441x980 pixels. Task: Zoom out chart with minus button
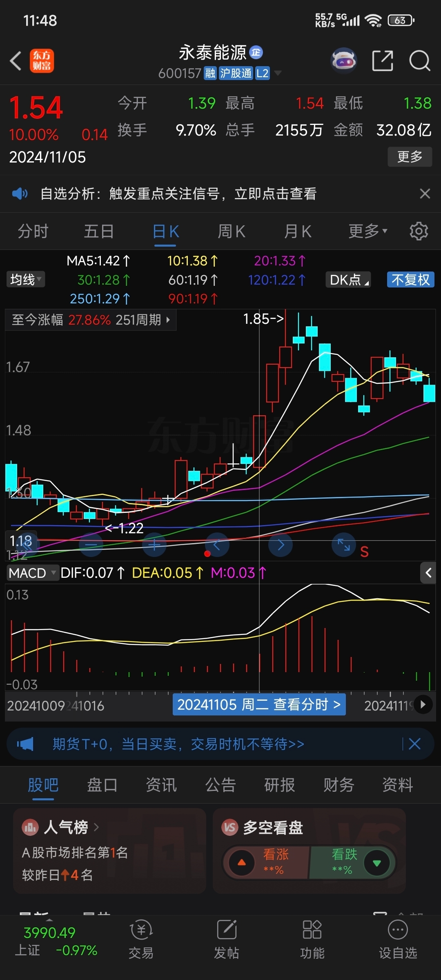coord(91,545)
